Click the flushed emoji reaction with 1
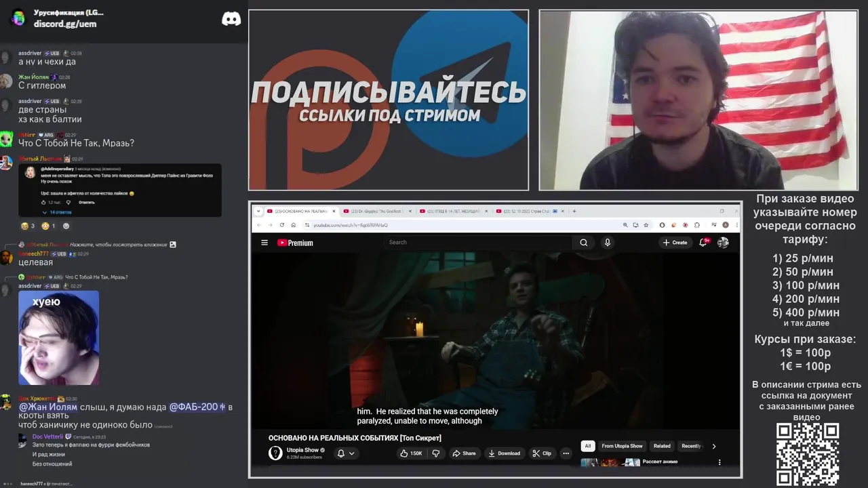868x488 pixels. click(48, 226)
